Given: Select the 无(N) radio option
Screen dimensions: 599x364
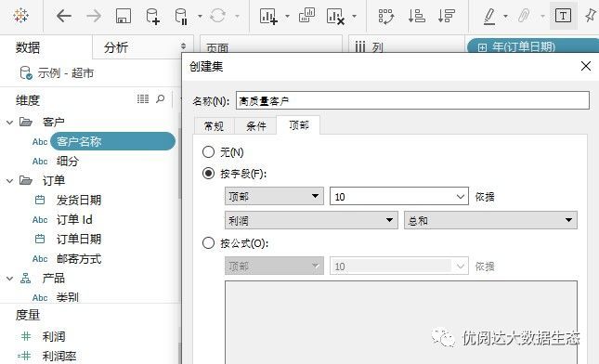Looking at the screenshot, I should [208, 152].
